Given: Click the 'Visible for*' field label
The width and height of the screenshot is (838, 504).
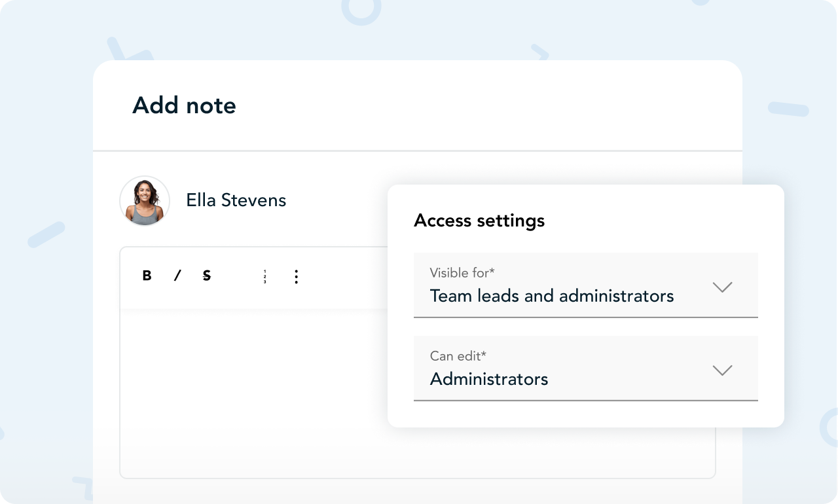Looking at the screenshot, I should point(462,273).
